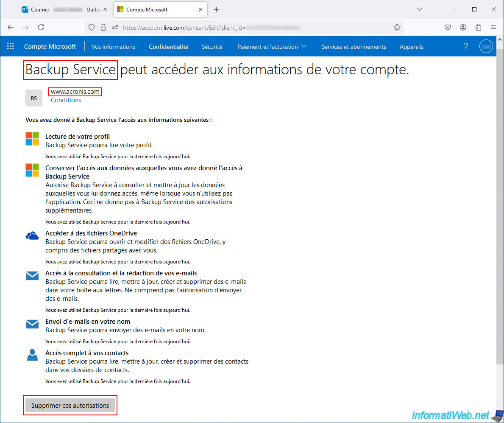Select the Compte Microsoft browser tab
The height and width of the screenshot is (423, 504).
click(x=160, y=10)
